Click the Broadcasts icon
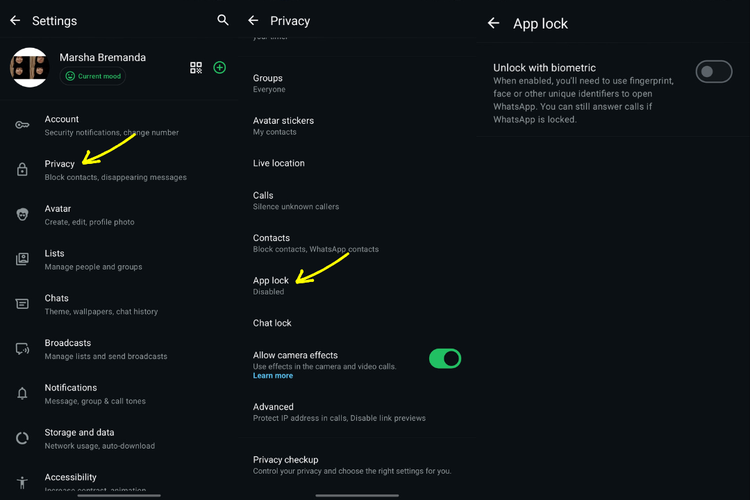 (x=22, y=349)
